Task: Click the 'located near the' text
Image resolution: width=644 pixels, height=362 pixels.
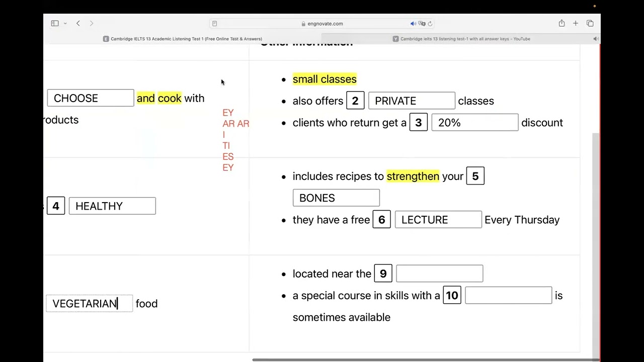Action: pos(332,274)
